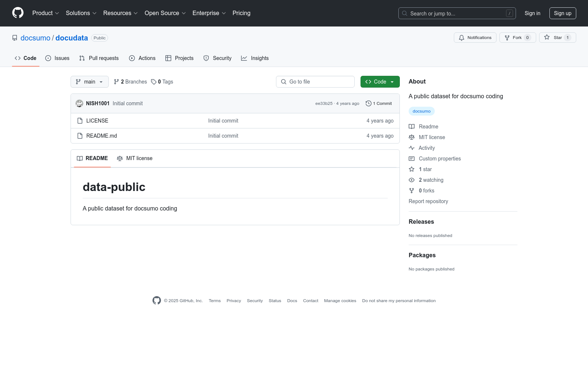Click the Go to file search box
Viewport: 588px width, 368px height.
[315, 82]
